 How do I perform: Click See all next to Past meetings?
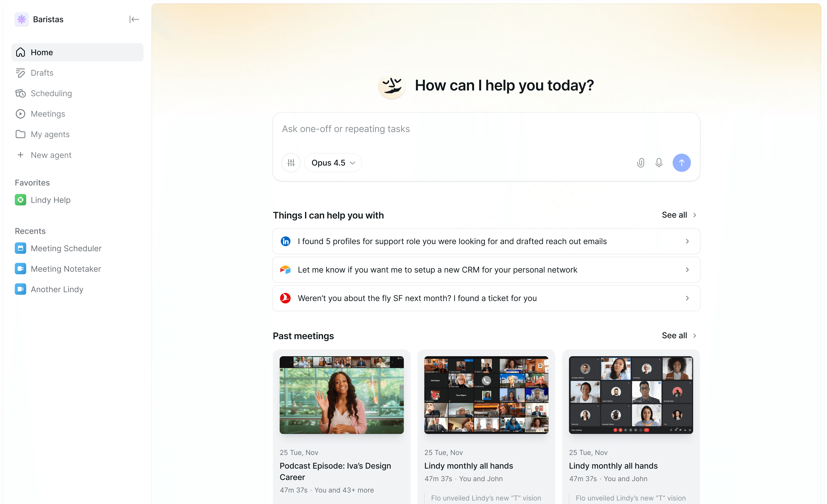point(679,336)
